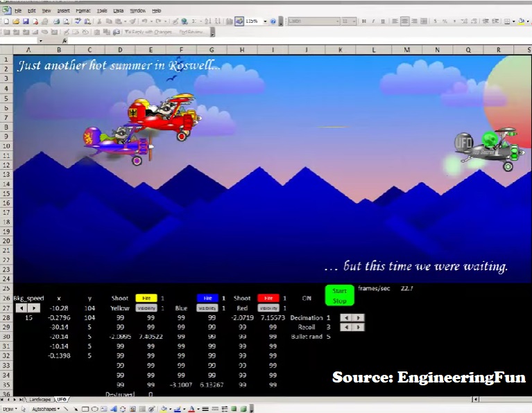Viewport: 532px width, 413px height.
Task: Click the New workbook icon
Action: click(6, 21)
